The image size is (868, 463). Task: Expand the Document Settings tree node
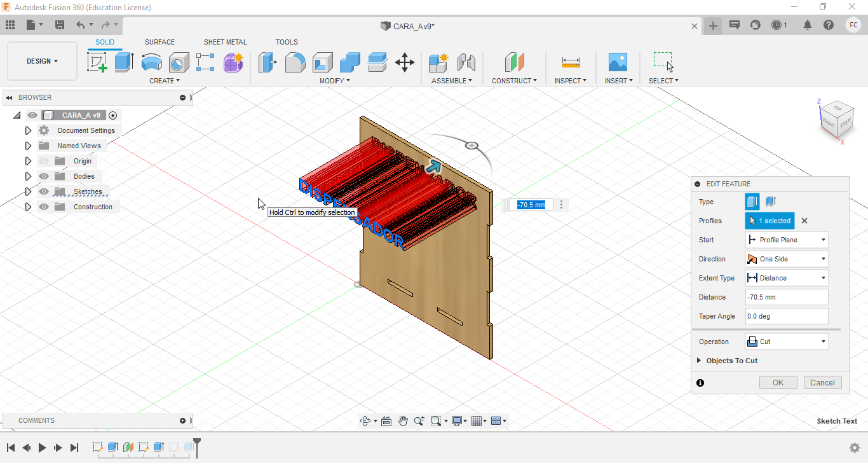28,130
